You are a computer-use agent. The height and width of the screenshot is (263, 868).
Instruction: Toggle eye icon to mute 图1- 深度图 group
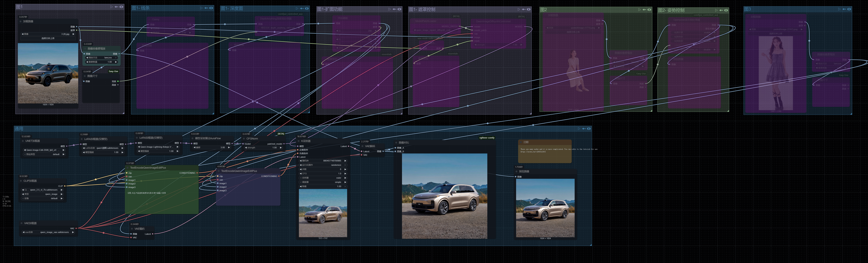[x=307, y=8]
